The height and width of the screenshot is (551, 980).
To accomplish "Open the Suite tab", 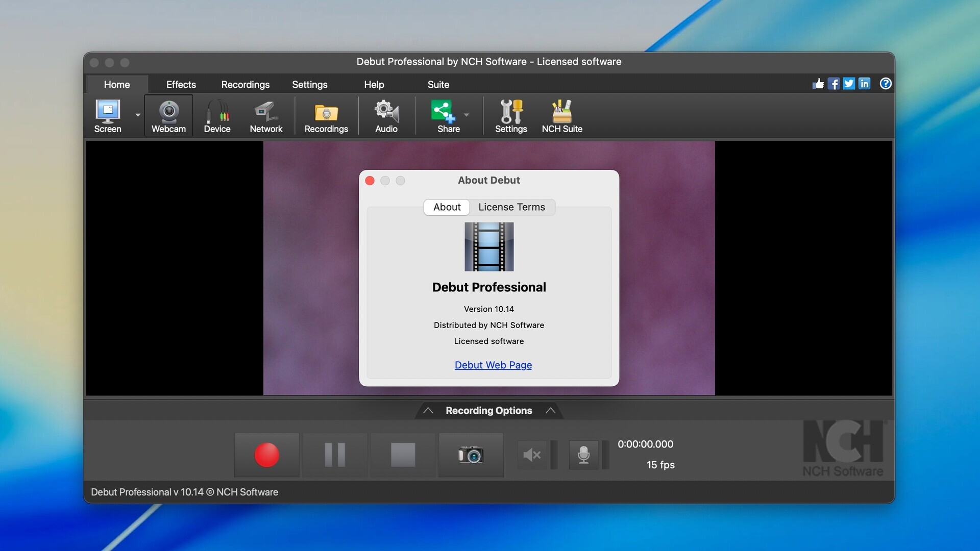I will 438,85.
